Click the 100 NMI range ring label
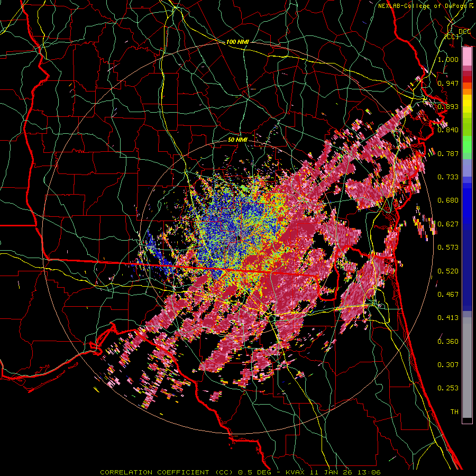476x476 pixels. 237,42
